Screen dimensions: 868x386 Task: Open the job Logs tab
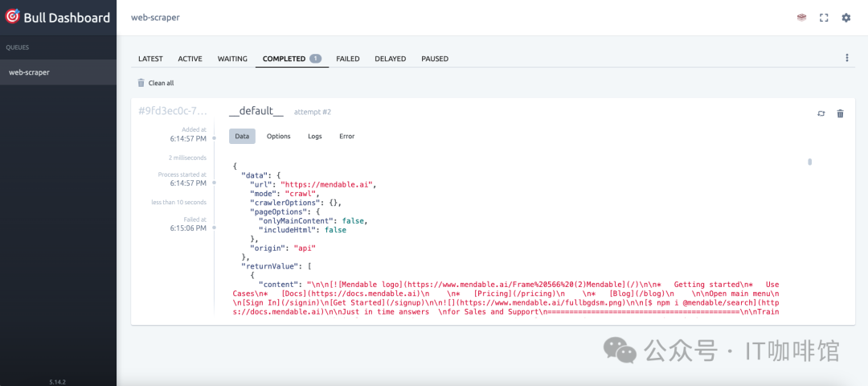coord(315,136)
